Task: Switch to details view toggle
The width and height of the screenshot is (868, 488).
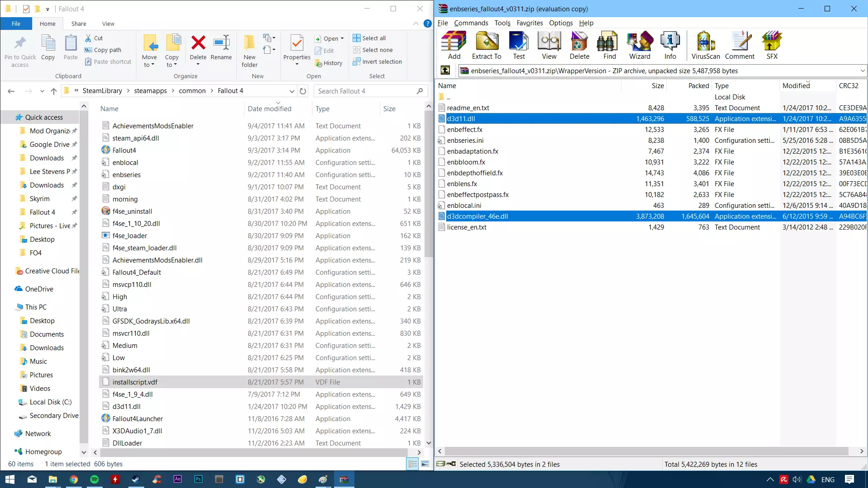Action: click(412, 464)
